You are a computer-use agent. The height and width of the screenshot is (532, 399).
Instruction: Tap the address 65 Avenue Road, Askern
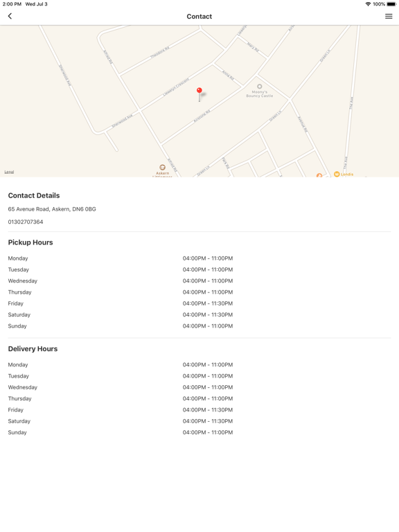coord(52,209)
